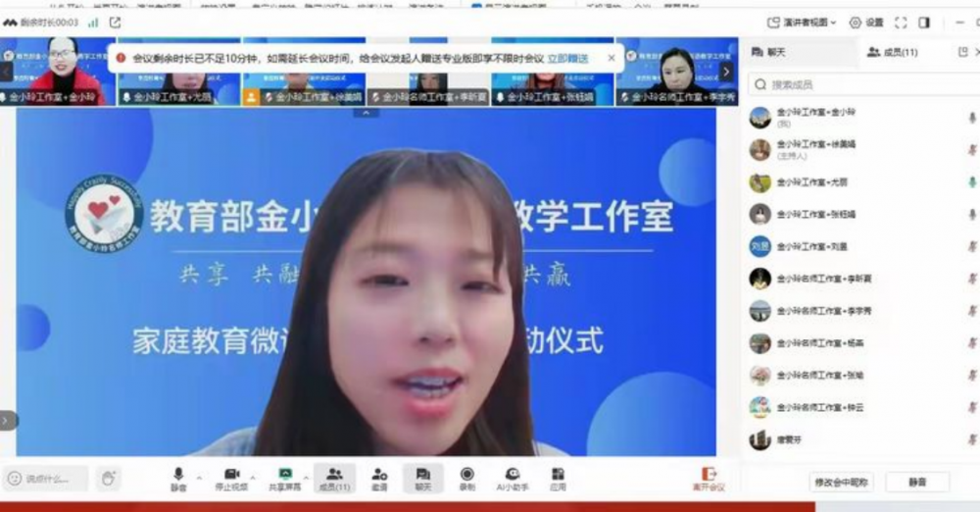Click 立即赠送 link in notification
Viewport: 980px width, 512px height.
(x=567, y=58)
